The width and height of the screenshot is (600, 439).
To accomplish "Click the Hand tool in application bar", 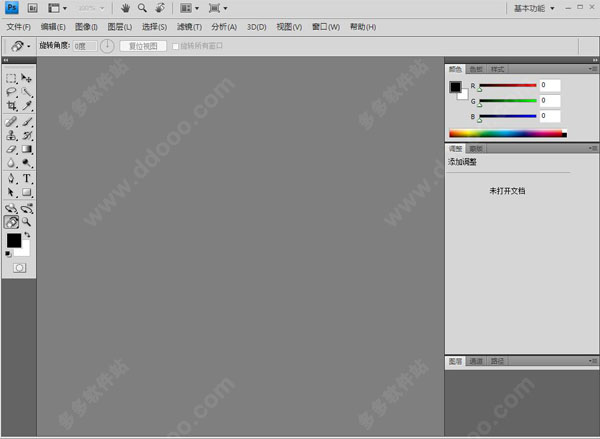I will pos(125,8).
